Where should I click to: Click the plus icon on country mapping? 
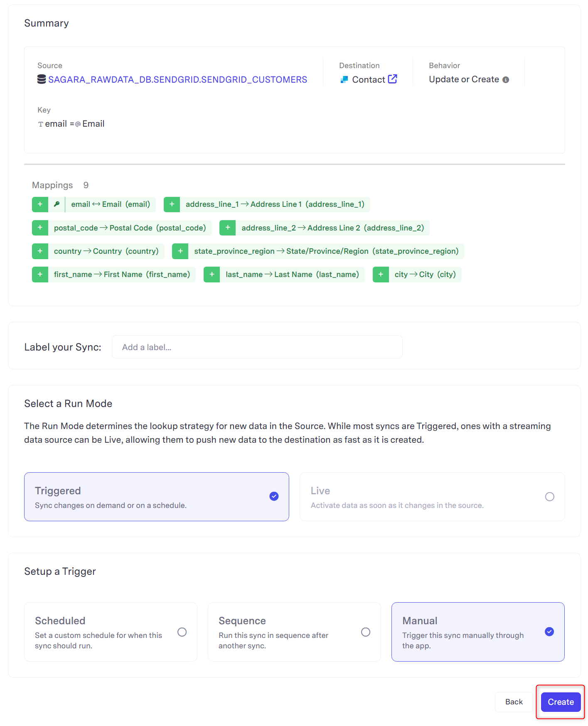pyautogui.click(x=40, y=251)
